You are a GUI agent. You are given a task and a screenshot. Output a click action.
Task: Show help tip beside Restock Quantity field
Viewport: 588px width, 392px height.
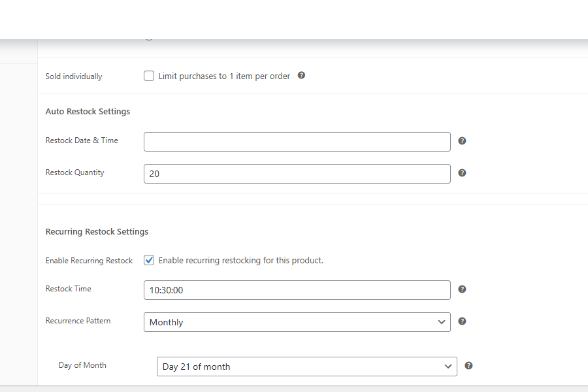[462, 173]
